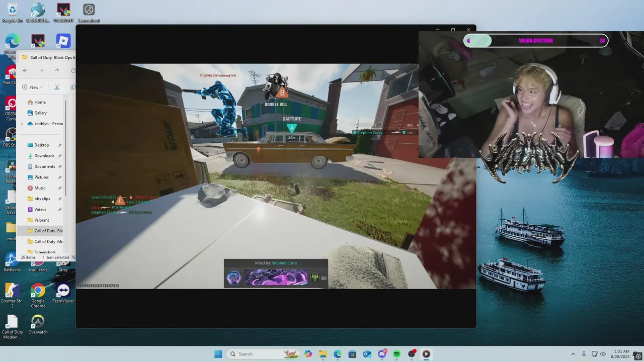Click the microphone tray icon

coord(584,354)
